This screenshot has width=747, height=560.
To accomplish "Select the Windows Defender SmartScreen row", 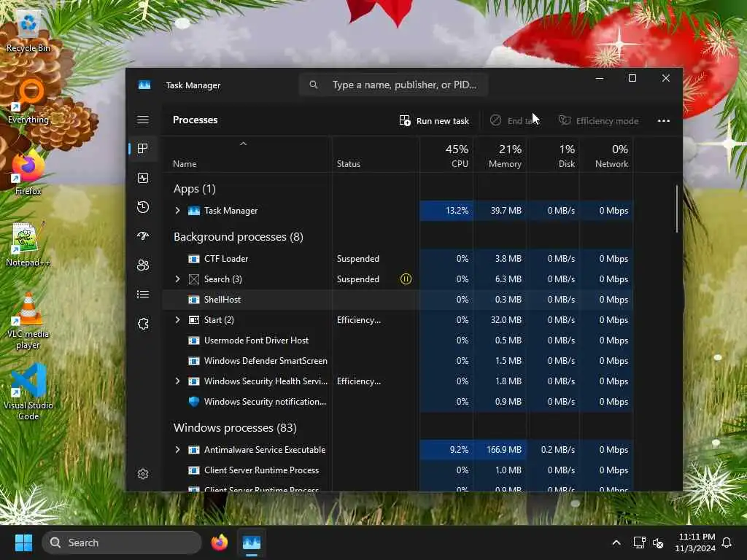I will pyautogui.click(x=398, y=361).
